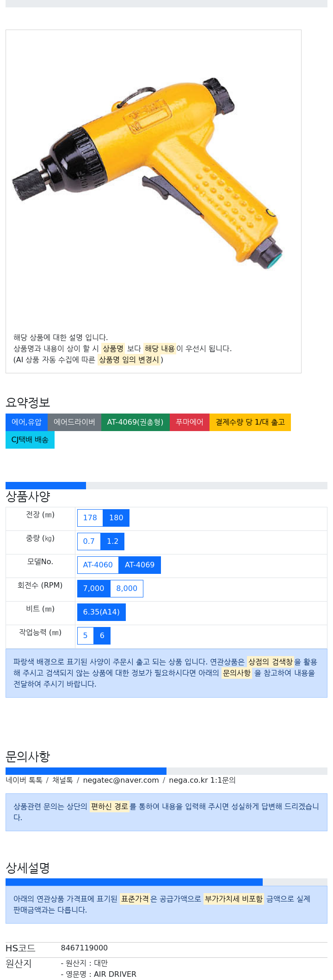Click the AT-4069(권총형) green tag

click(136, 422)
